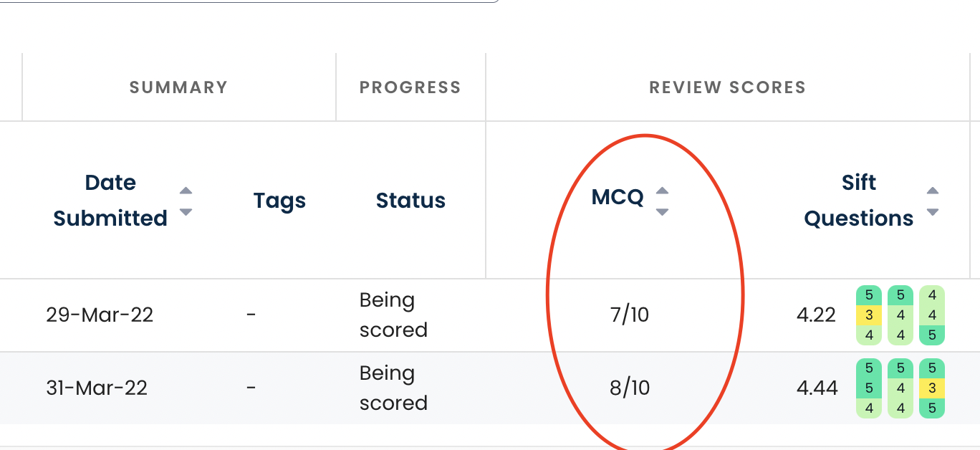The image size is (980, 450).
Task: Click the MCQ column's down sort arrow
Action: [x=662, y=212]
